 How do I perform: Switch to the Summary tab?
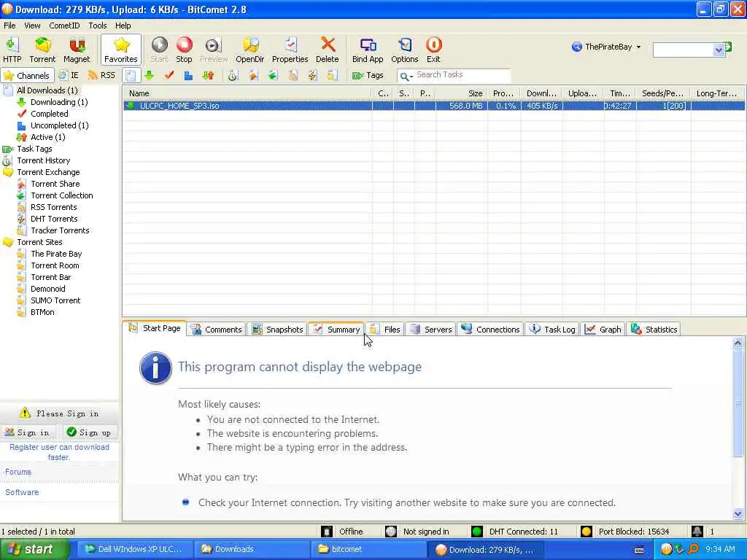[337, 329]
